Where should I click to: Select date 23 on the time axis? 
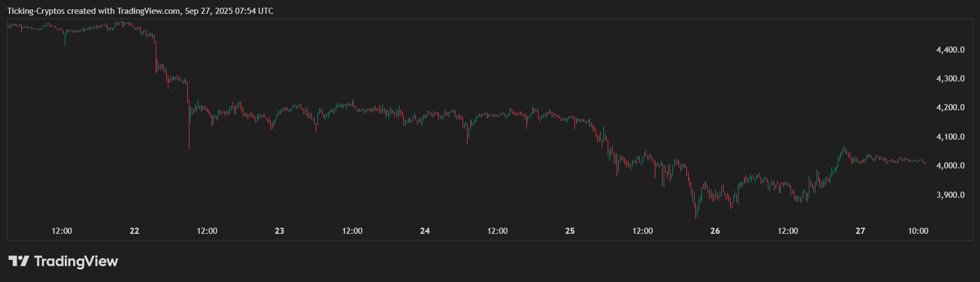point(279,231)
